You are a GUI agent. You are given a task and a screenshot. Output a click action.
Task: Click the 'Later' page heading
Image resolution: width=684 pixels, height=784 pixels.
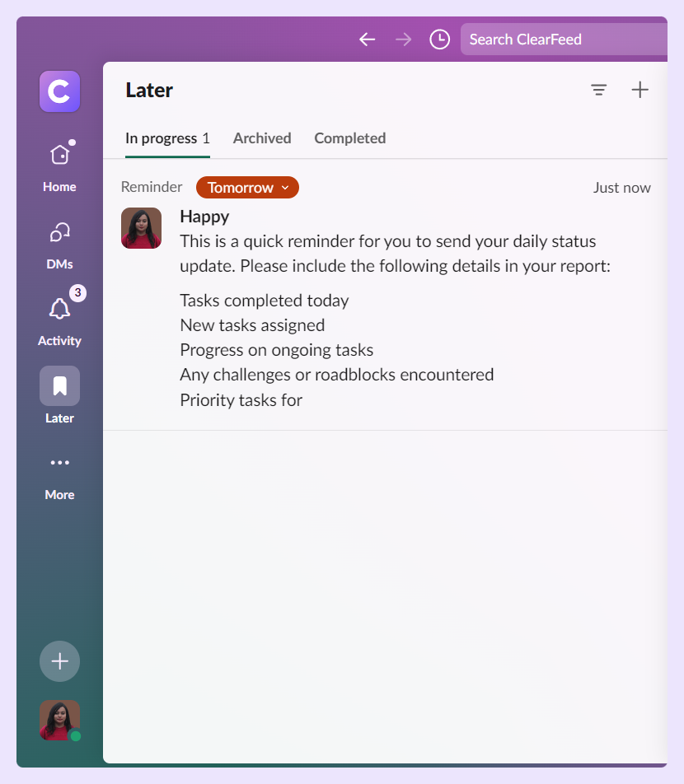149,91
